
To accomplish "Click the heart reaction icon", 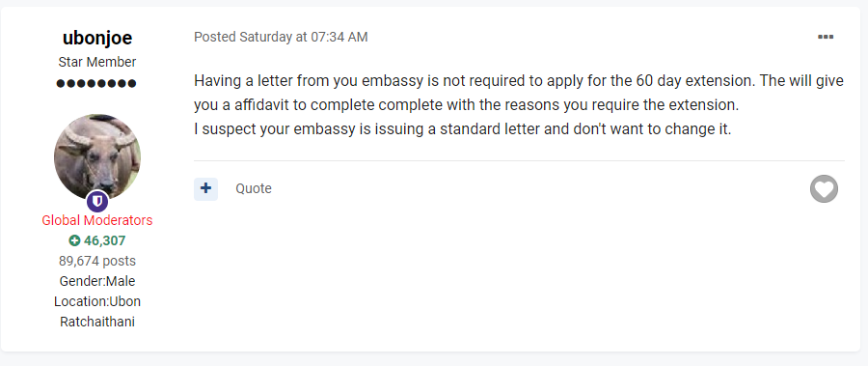I will (824, 189).
